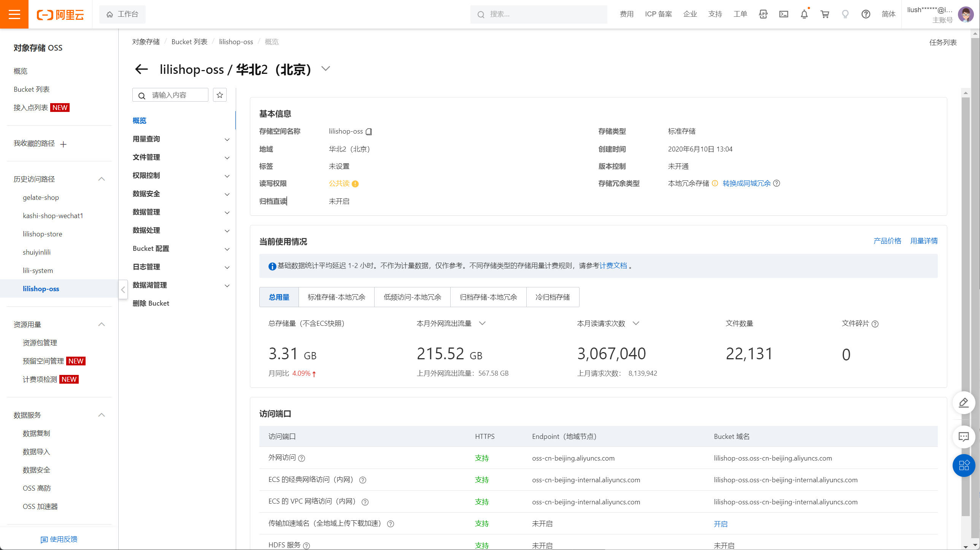This screenshot has width=980, height=550.
Task: Add a favorite path with plus icon
Action: [64, 144]
